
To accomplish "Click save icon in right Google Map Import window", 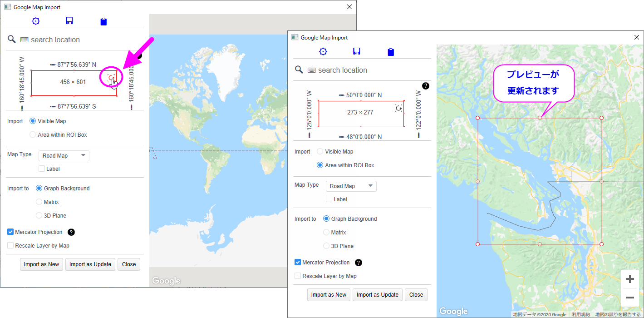I will click(357, 51).
